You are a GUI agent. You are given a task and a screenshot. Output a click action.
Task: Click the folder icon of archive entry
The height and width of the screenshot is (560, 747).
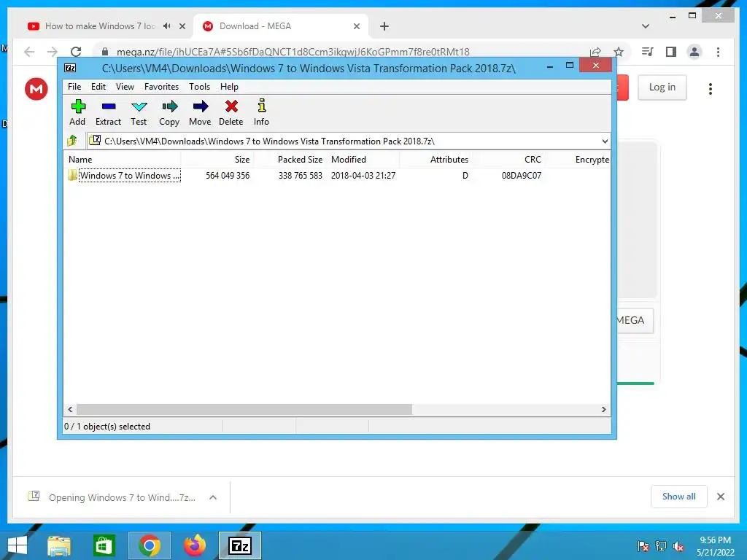72,175
